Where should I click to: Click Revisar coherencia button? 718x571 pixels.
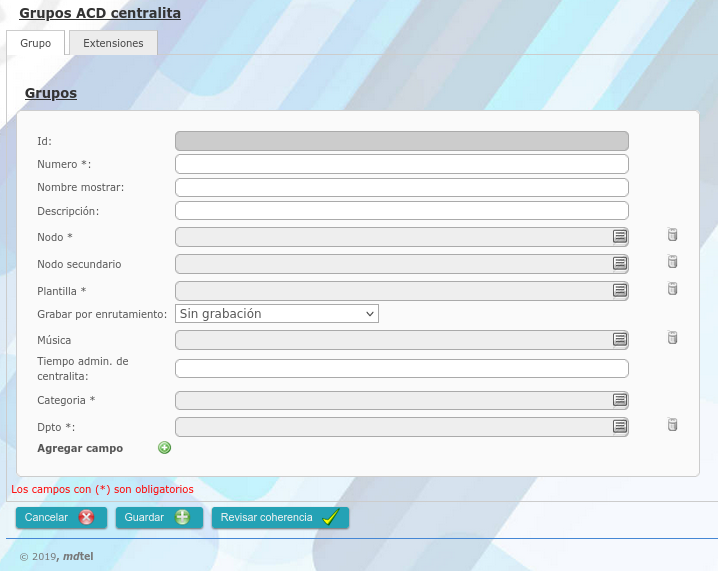point(280,517)
